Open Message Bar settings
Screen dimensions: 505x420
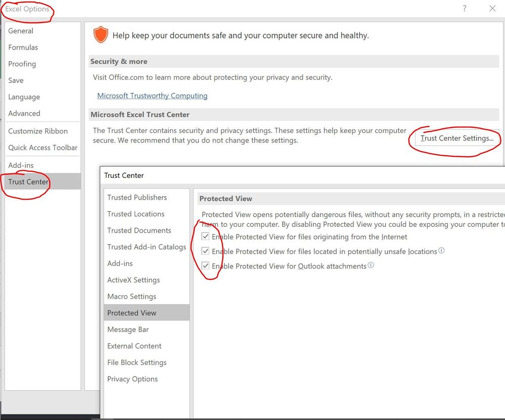(147, 330)
